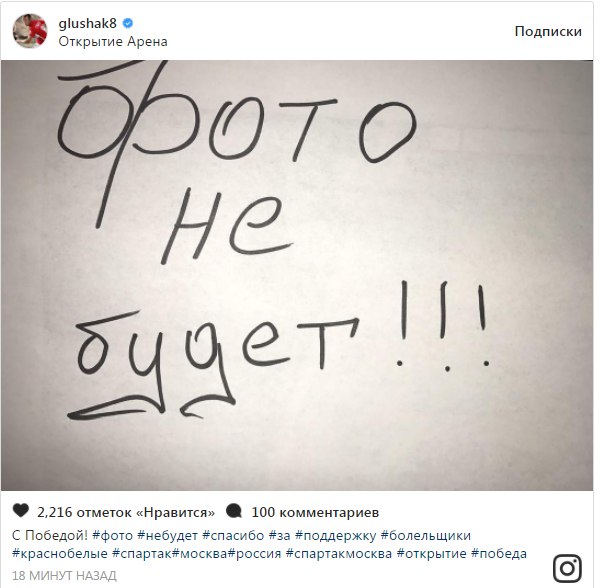
Task: Open the handwritten note photo
Action: [297, 275]
